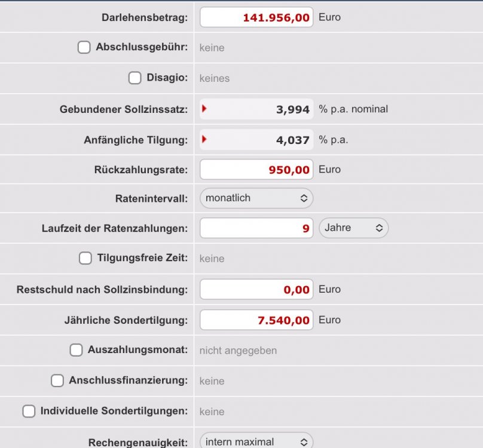Click the Darlehensbetrag amount field

pyautogui.click(x=256, y=17)
